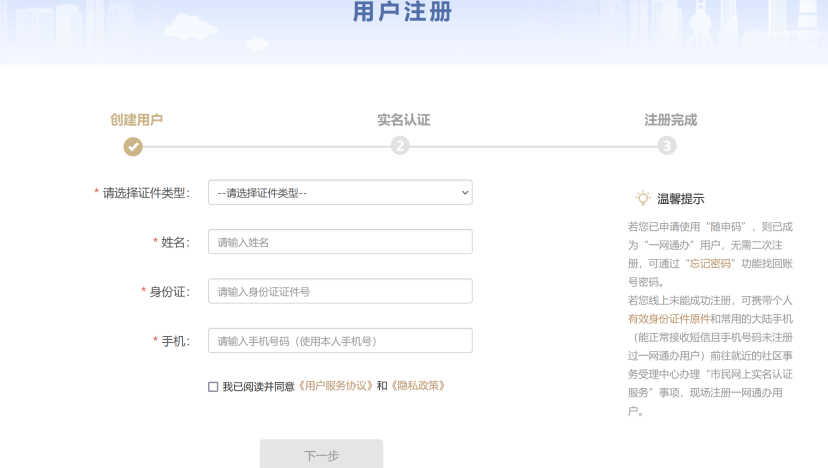This screenshot has width=828, height=468.
Task: Tick the 我已阅读并同意 agreement checkbox
Action: click(213, 386)
